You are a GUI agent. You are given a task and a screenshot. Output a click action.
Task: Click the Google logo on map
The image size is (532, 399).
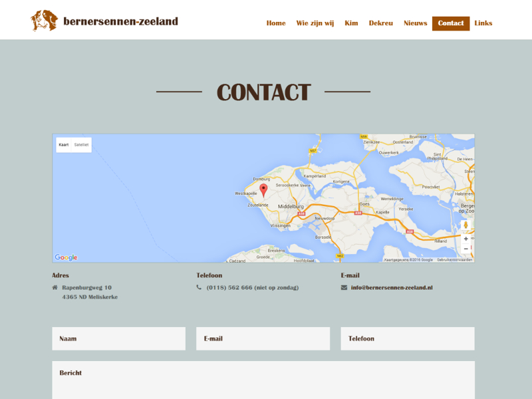coord(66,257)
